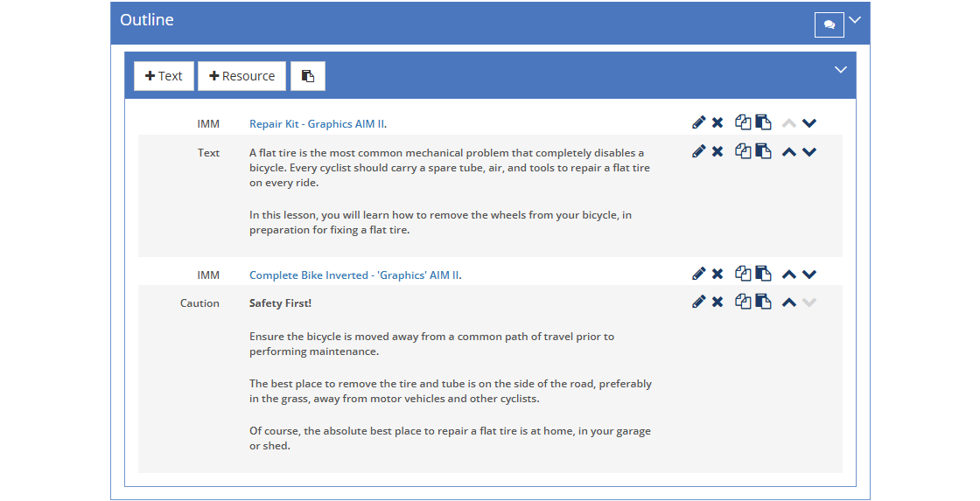980x501 pixels.
Task: Paste after the flat tire Text row
Action: [763, 151]
